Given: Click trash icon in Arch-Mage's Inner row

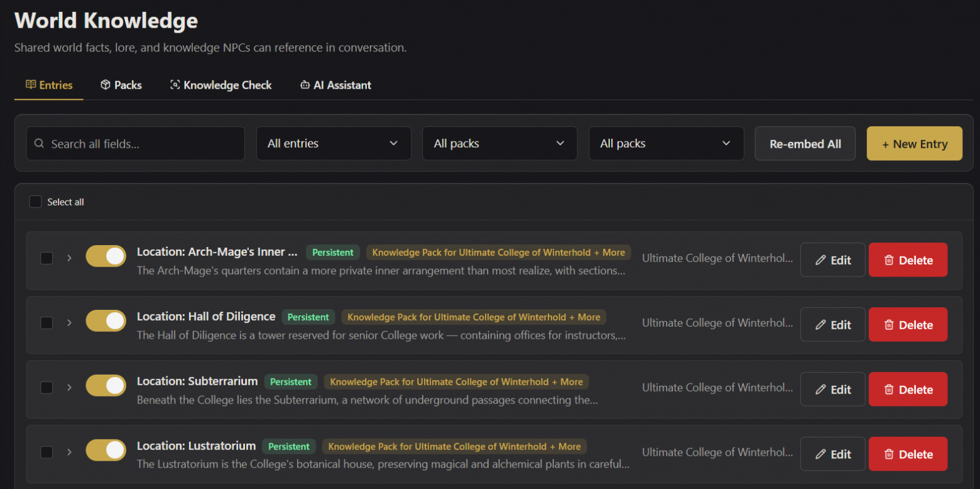Looking at the screenshot, I should pyautogui.click(x=889, y=260).
